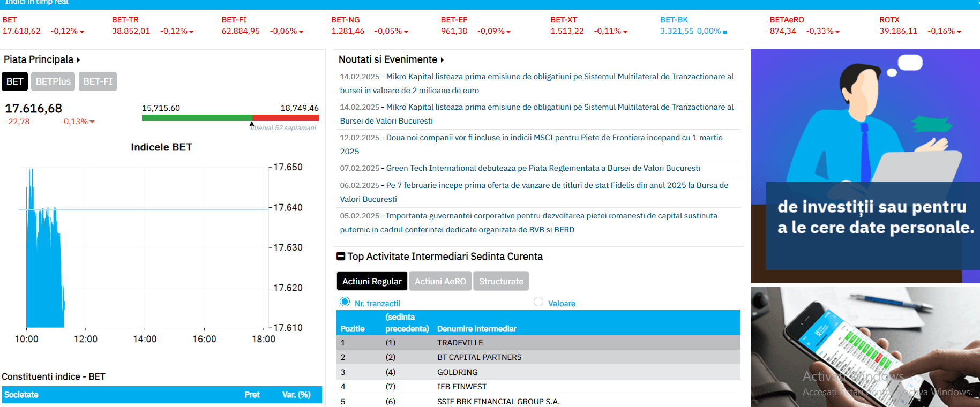Click the BET-TR down-trend arrow icon
The width and height of the screenshot is (980, 407).
[x=191, y=32]
